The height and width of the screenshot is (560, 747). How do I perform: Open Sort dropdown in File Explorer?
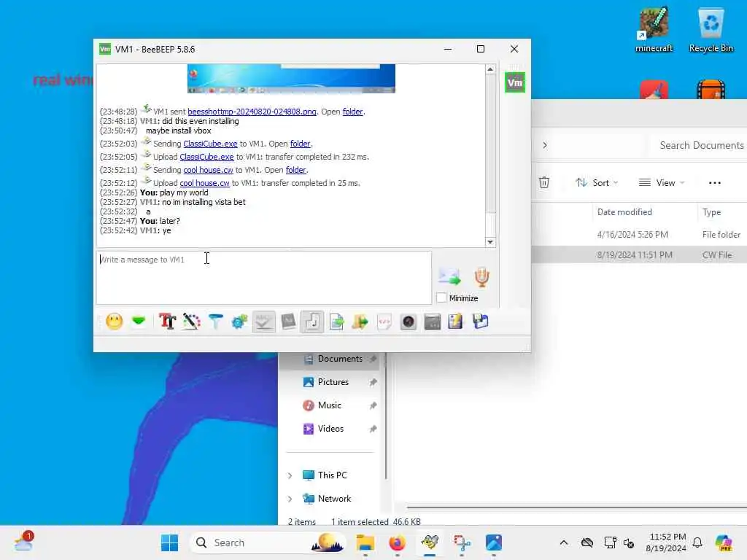(x=597, y=183)
